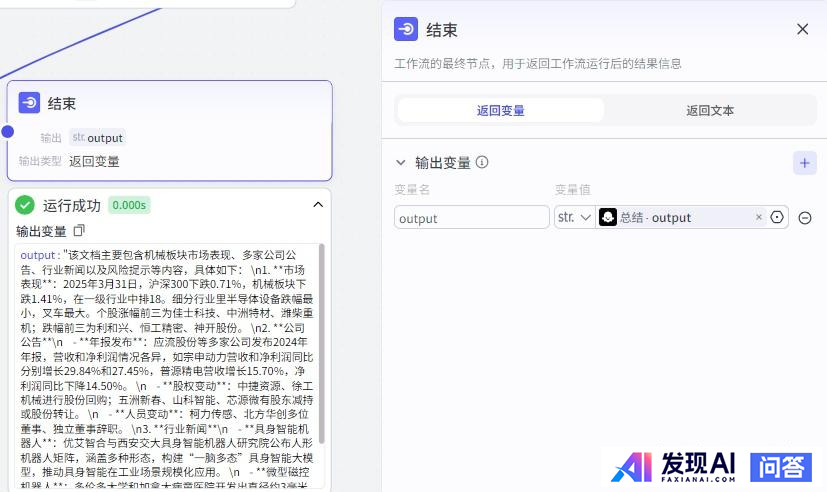
Task: Click green run success checkmark icon
Action: [x=25, y=205]
